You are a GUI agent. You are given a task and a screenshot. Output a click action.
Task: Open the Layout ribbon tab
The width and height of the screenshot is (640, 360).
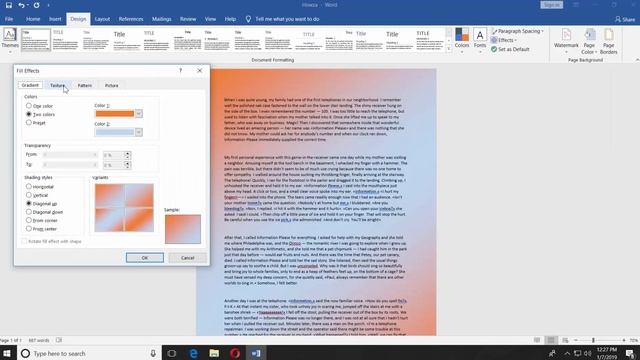[102, 19]
